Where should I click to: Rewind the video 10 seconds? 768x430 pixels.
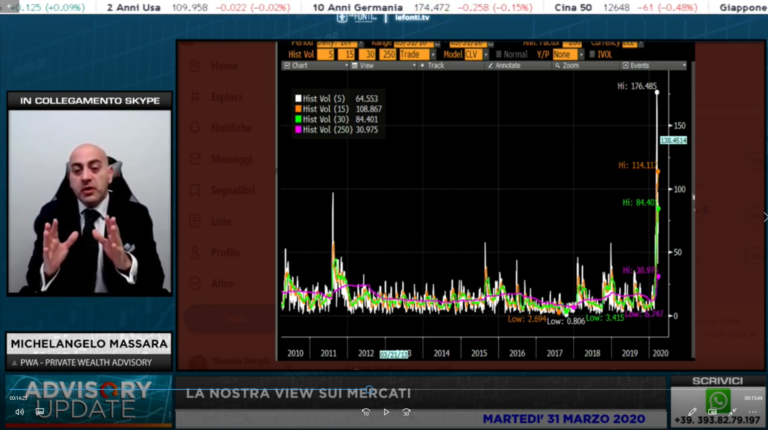(366, 412)
